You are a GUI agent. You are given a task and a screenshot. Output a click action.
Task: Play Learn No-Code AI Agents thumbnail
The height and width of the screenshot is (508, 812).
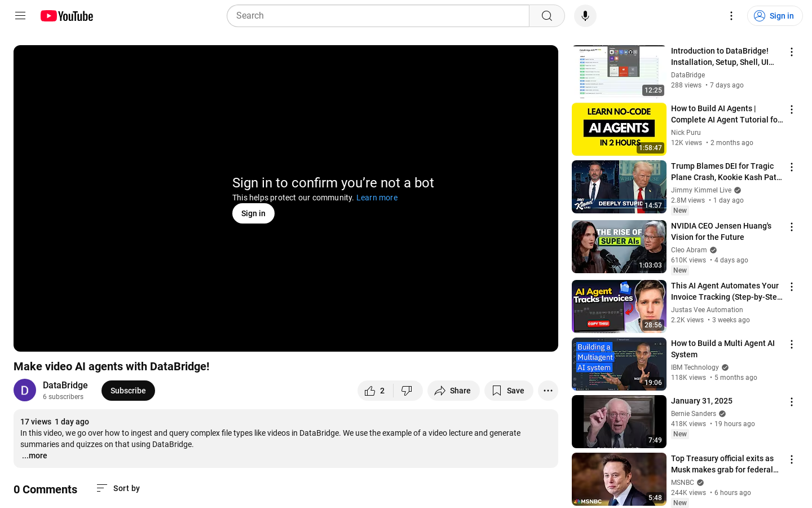(619, 129)
